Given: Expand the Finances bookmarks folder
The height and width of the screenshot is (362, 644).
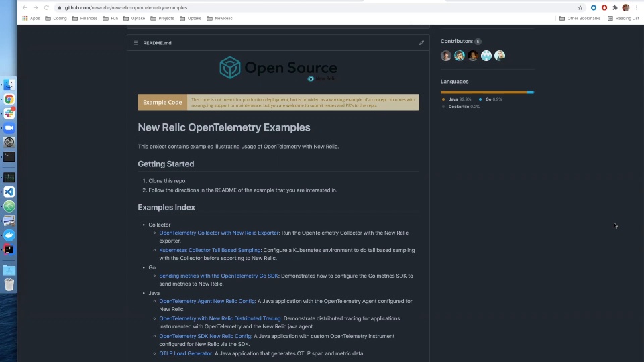Looking at the screenshot, I should [85, 19].
